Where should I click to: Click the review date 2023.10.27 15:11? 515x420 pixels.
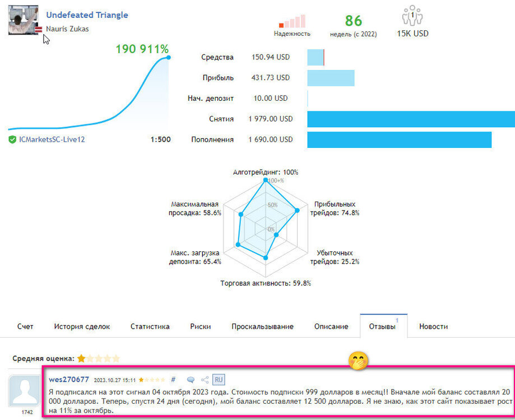tap(115, 380)
